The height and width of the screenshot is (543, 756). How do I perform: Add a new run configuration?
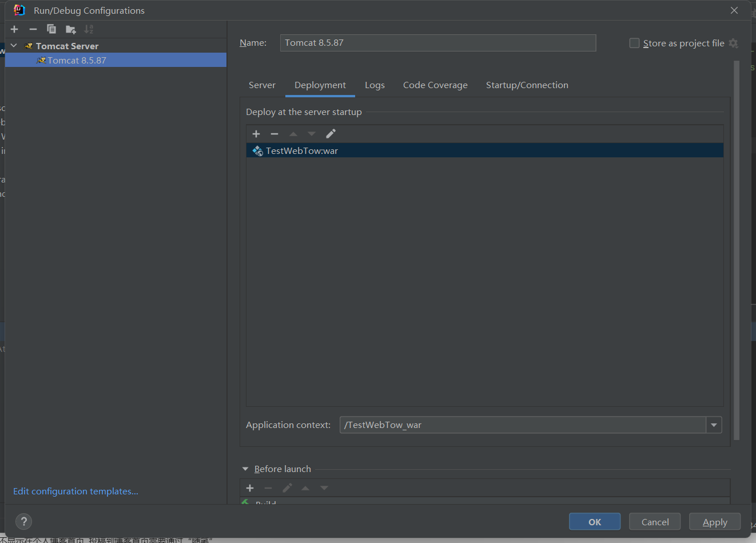pos(14,29)
